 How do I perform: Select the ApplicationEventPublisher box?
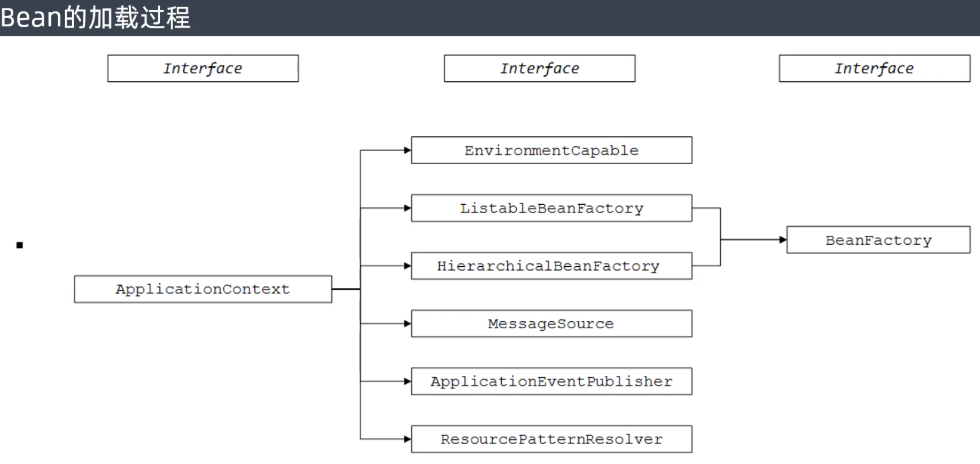pos(551,381)
